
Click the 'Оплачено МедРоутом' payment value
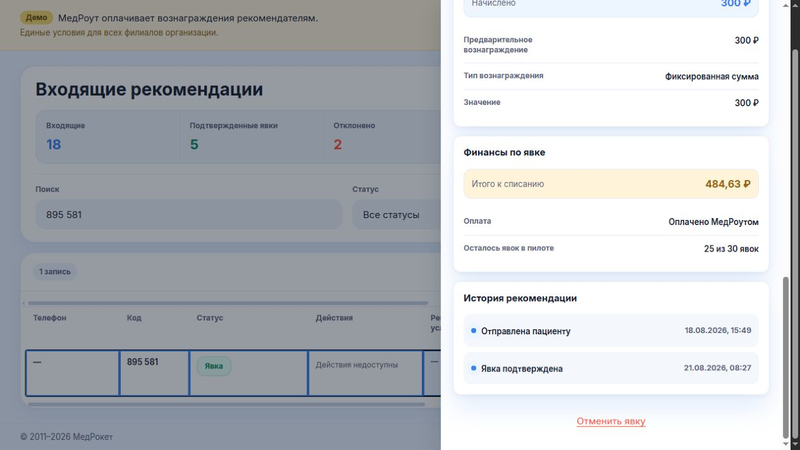point(713,222)
